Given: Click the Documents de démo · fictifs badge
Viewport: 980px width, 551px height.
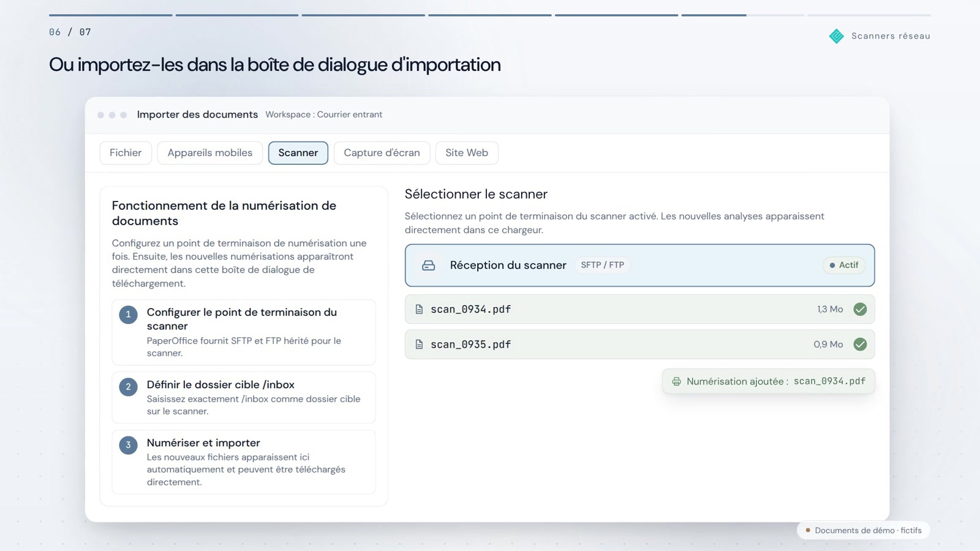Looking at the screenshot, I should (x=863, y=530).
